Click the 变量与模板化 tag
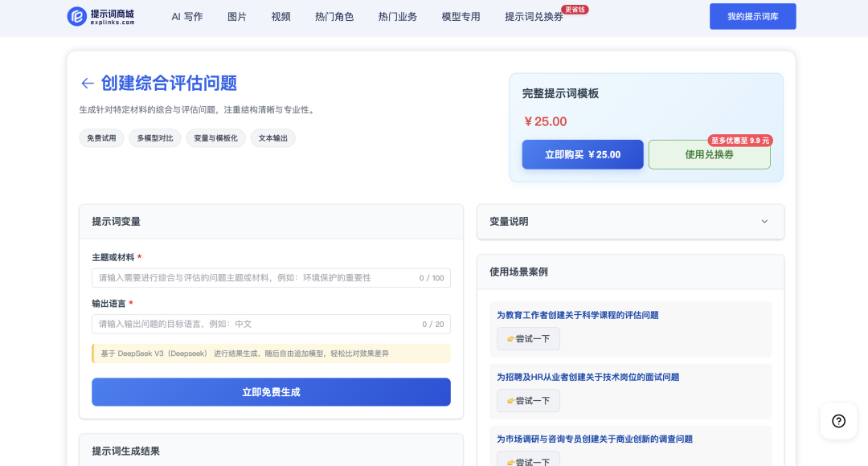 click(215, 138)
